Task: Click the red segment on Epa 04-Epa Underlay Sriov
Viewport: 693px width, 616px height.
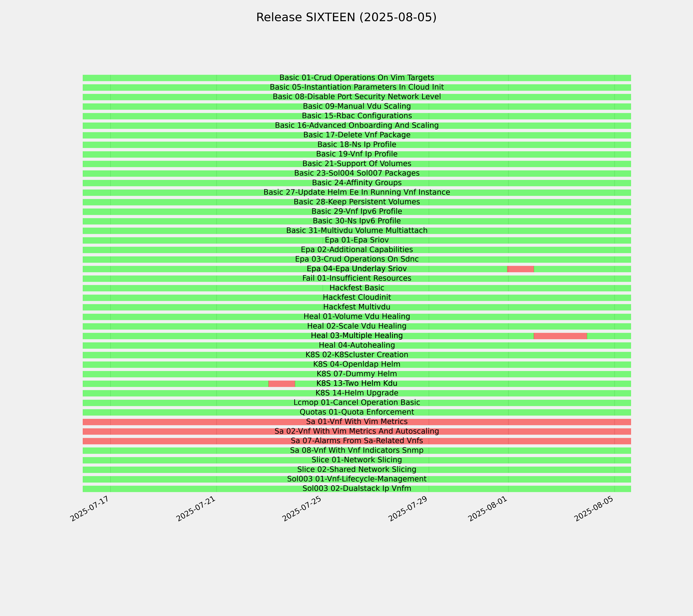Action: pyautogui.click(x=520, y=269)
